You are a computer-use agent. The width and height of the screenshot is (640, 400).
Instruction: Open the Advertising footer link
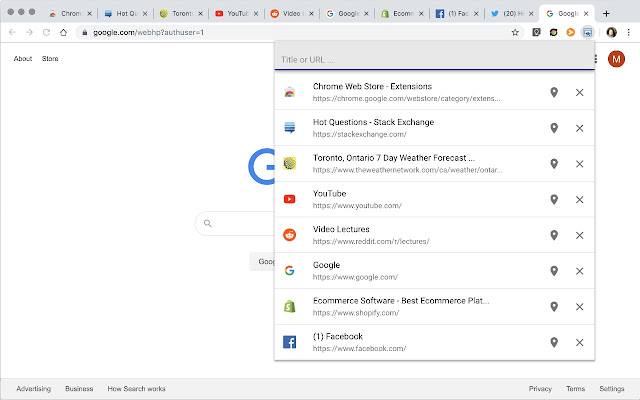tap(33, 389)
